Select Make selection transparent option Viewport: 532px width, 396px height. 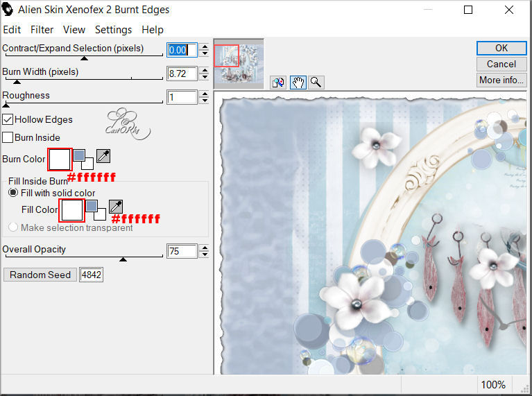point(13,227)
